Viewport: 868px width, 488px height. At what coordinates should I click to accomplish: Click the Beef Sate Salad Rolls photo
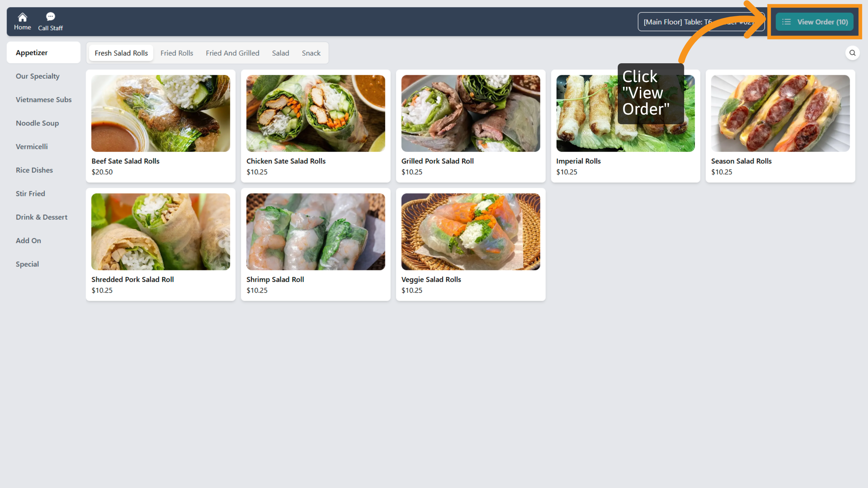(161, 113)
